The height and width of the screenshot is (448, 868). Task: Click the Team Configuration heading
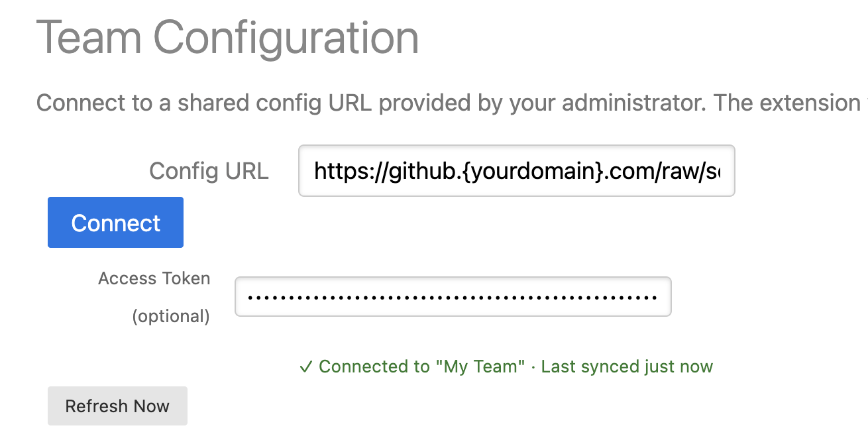pos(227,38)
